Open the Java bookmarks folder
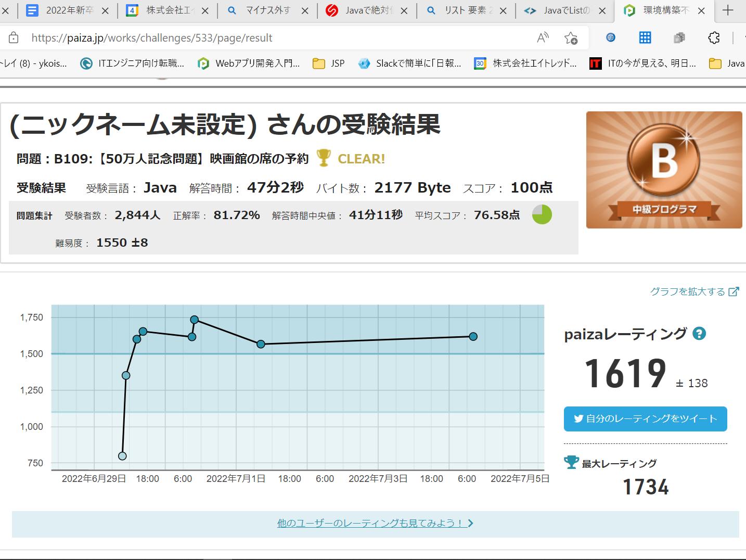 [x=727, y=63]
